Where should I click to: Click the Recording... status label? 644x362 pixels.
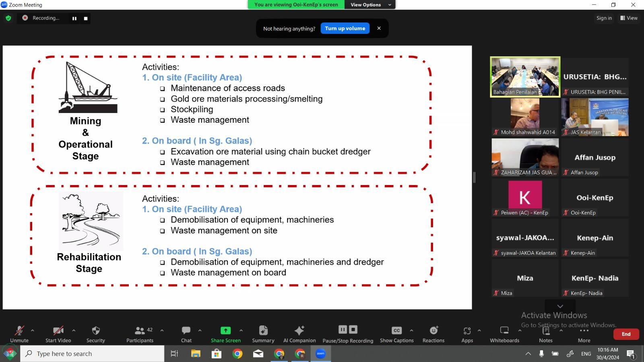(x=46, y=18)
